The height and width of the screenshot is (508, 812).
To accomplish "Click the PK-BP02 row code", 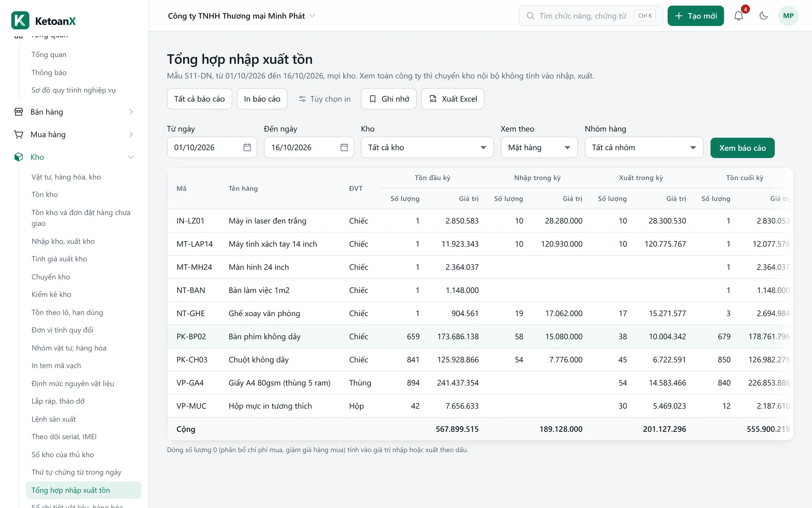I will [191, 337].
